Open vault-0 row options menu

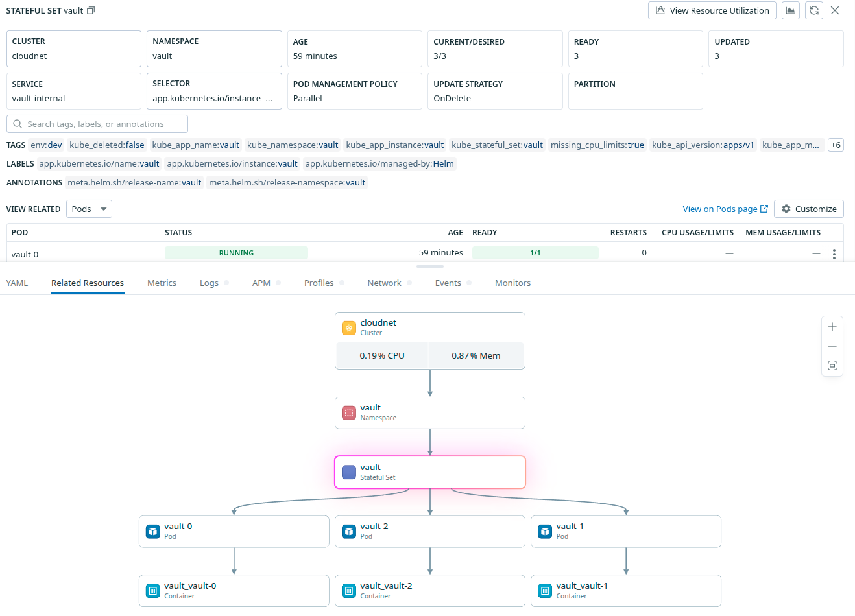834,254
